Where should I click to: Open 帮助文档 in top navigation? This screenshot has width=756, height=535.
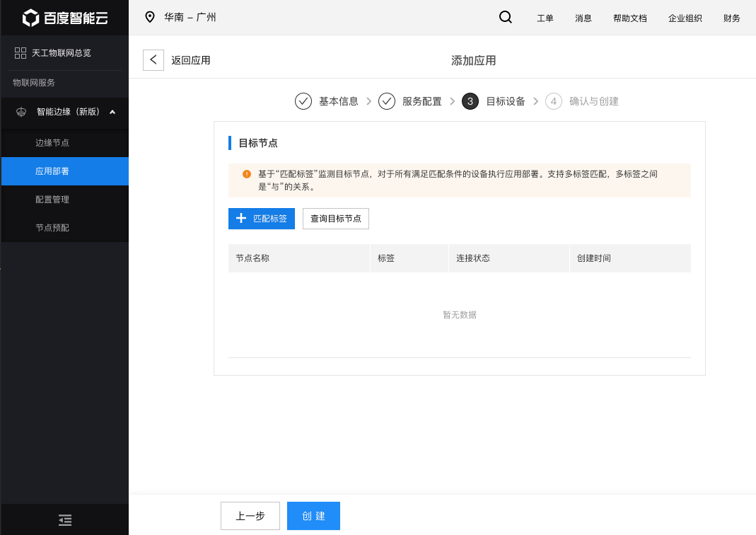(630, 18)
